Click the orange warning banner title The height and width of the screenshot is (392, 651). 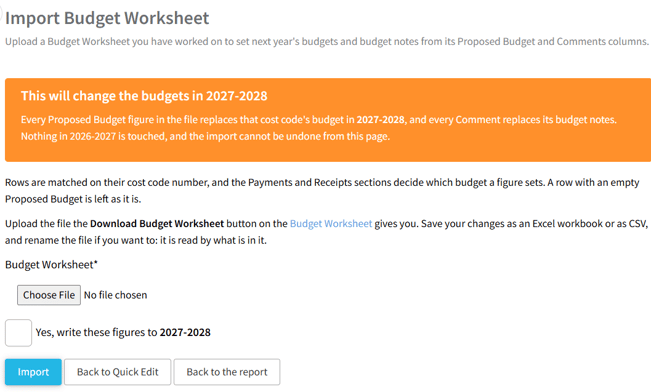pyautogui.click(x=144, y=96)
